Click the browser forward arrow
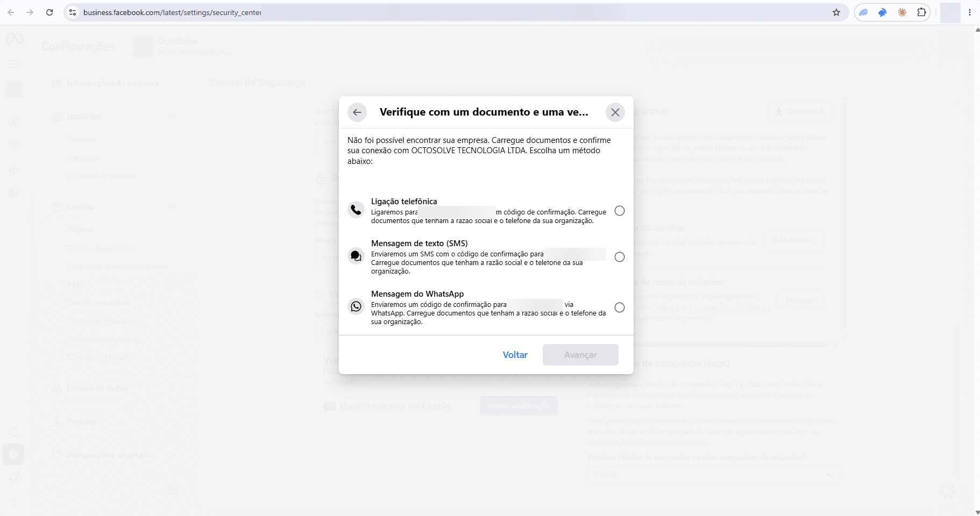 point(30,12)
